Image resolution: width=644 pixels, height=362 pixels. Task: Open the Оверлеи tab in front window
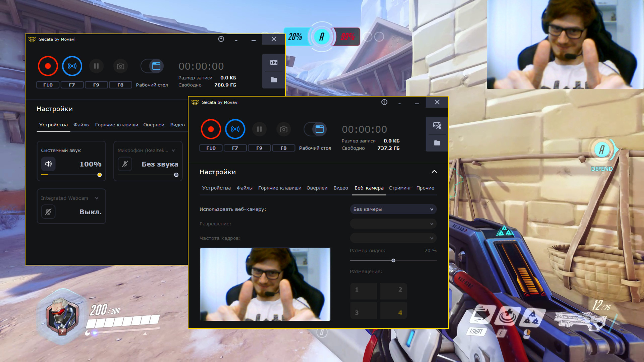pyautogui.click(x=317, y=188)
